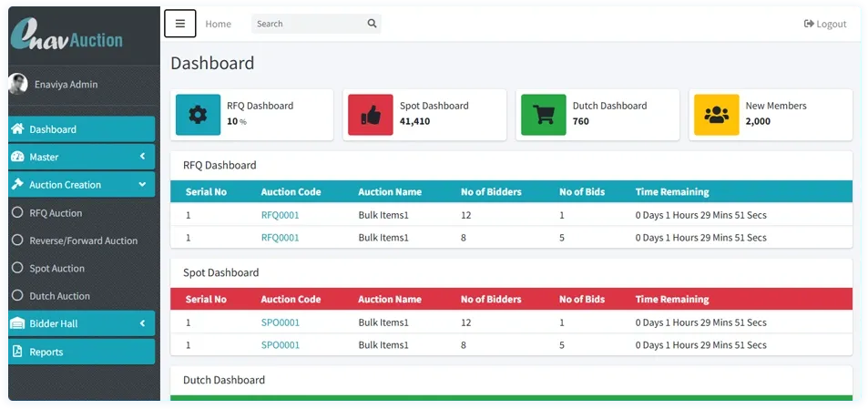Click the RFQ Dashboard 10 % value
This screenshot has height=409, width=868.
tap(237, 121)
